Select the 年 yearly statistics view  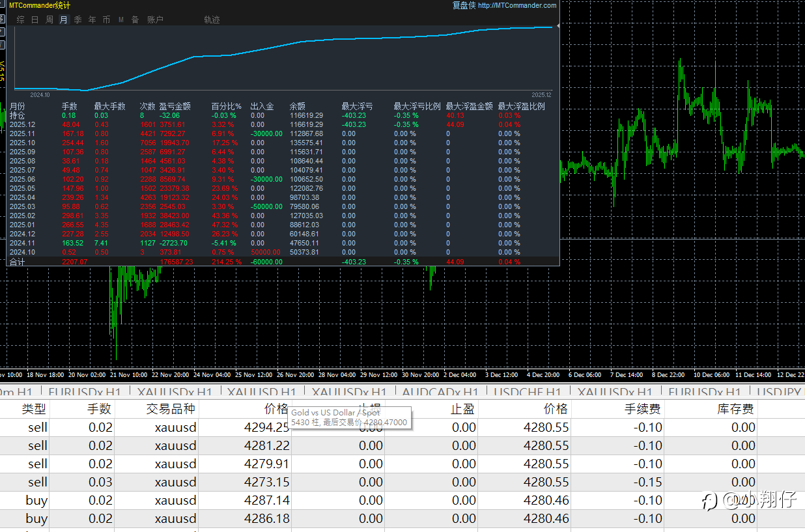pos(92,20)
